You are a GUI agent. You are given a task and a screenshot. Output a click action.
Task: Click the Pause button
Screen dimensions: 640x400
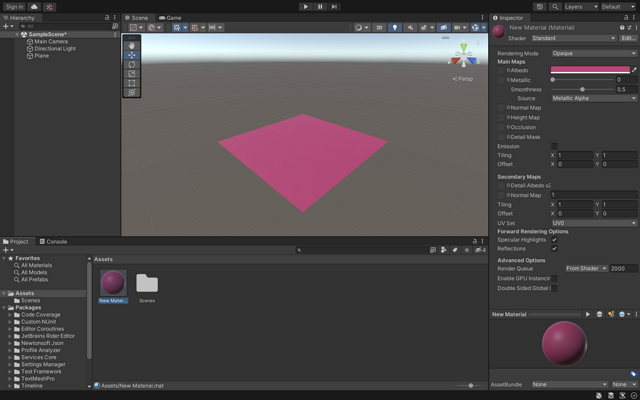click(x=320, y=7)
